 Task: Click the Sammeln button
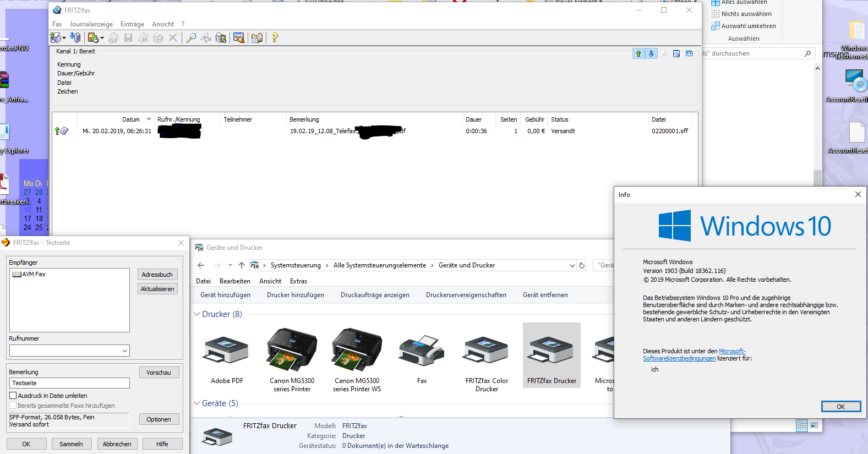pos(72,444)
